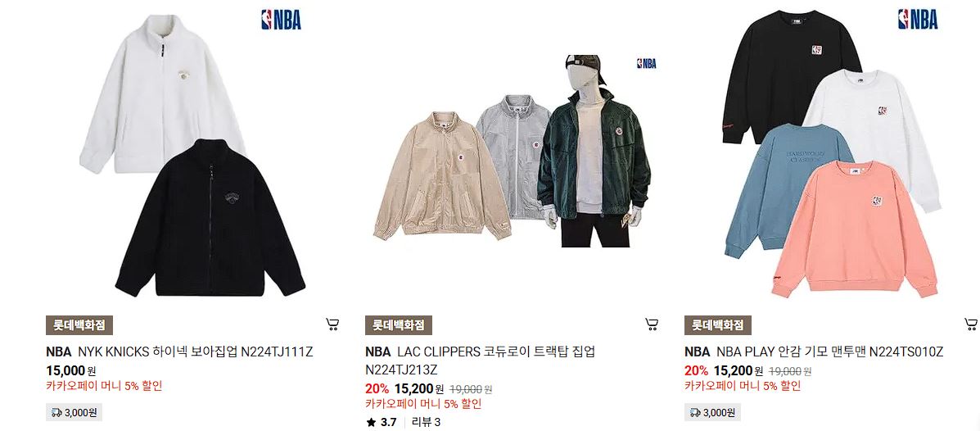Screen dimensions: 980x431
Task: Open the 리뷰 3 reviews link
Action: [426, 422]
